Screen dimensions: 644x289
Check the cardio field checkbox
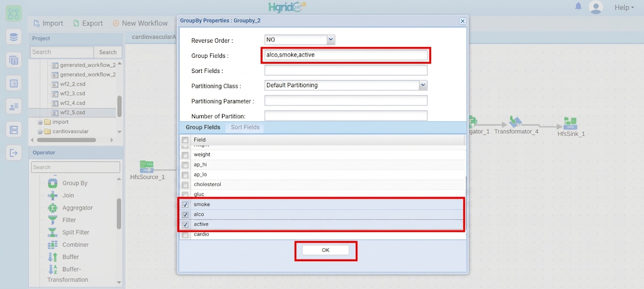(186, 235)
